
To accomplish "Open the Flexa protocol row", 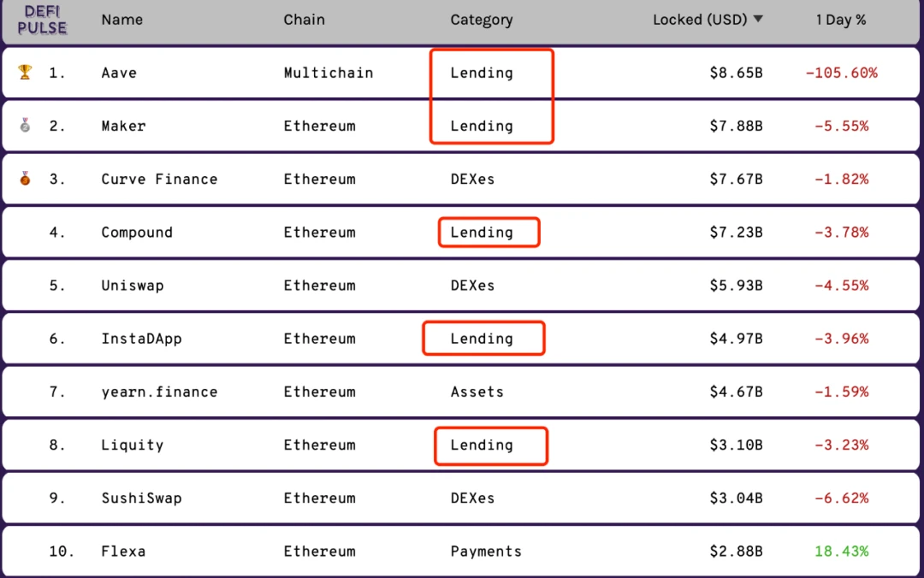I will click(461, 551).
